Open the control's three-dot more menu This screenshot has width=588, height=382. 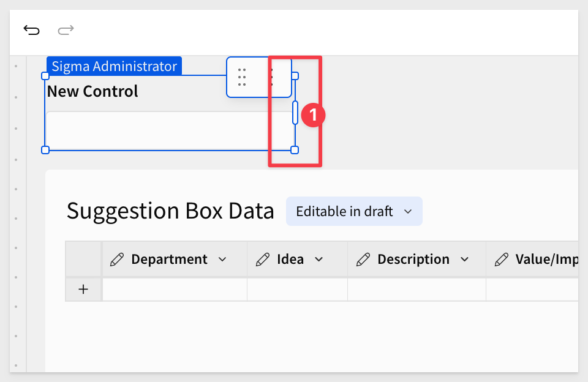coord(271,77)
